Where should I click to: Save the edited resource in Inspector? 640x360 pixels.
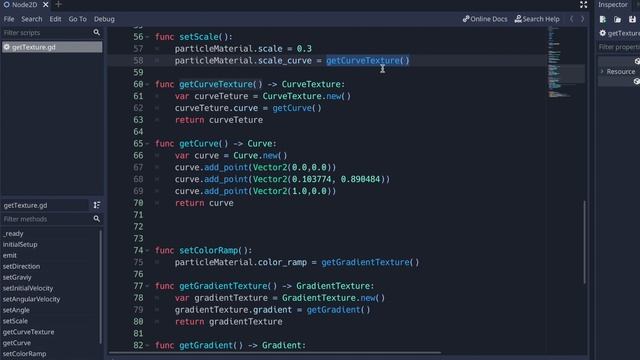click(x=632, y=19)
